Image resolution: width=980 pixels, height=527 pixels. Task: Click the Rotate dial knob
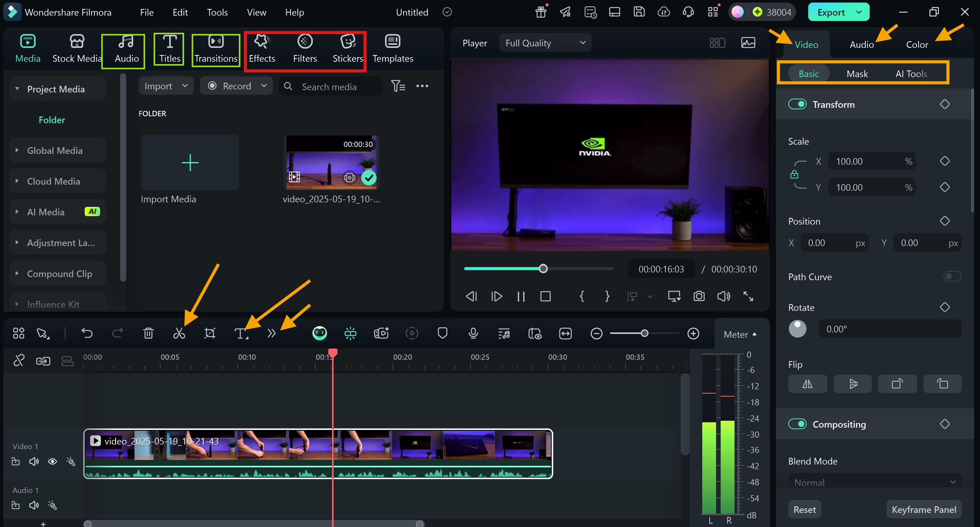pos(797,328)
